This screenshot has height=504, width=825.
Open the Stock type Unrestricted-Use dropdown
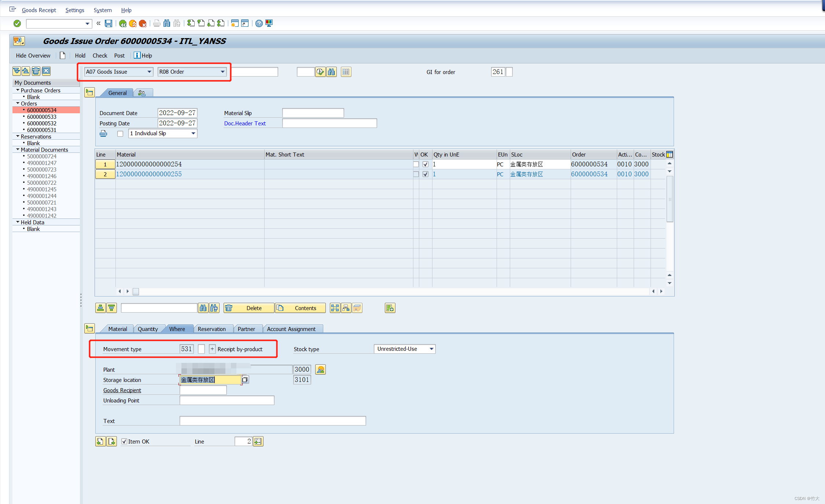pos(432,349)
